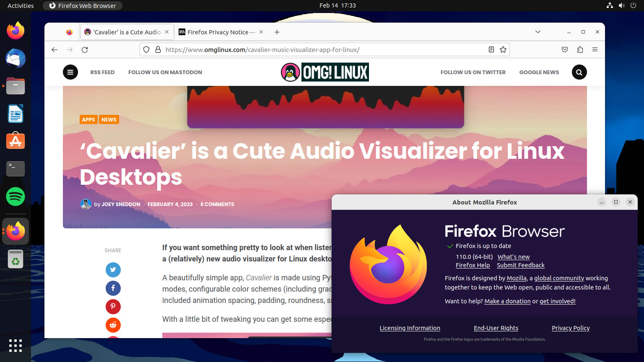
Task: Open the tracking protection shield icon
Action: (146, 49)
